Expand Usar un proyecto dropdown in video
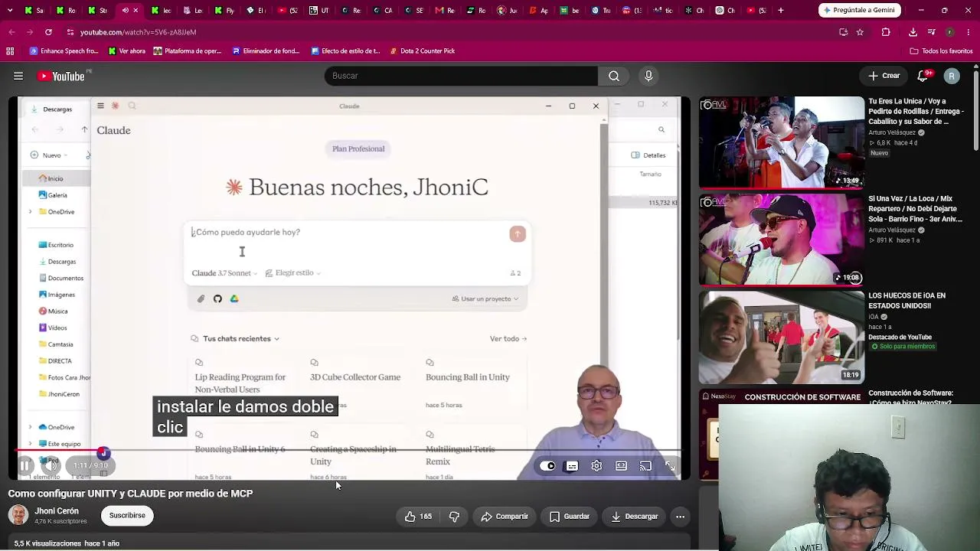Viewport: 980px width, 551px height. coord(485,299)
